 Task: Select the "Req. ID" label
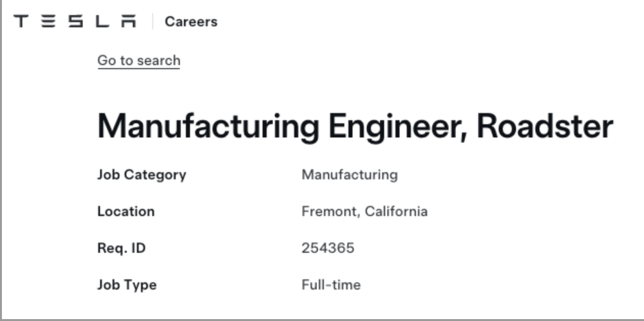(121, 248)
